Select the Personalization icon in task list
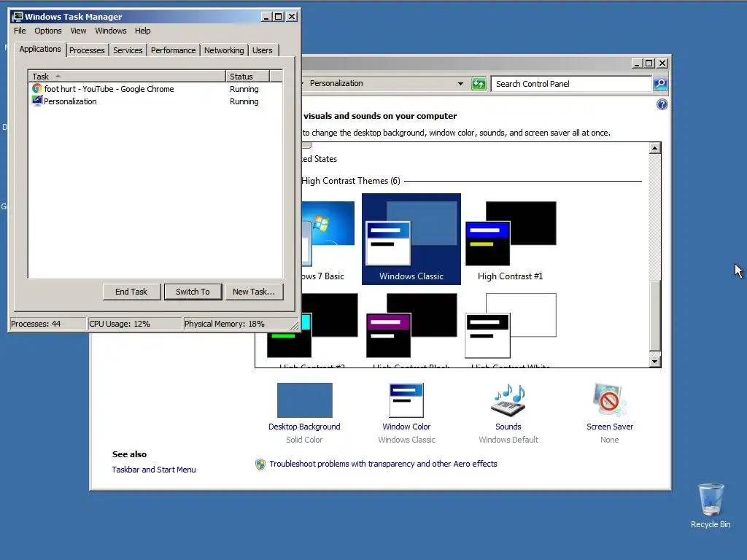The height and width of the screenshot is (560, 747). (x=36, y=101)
